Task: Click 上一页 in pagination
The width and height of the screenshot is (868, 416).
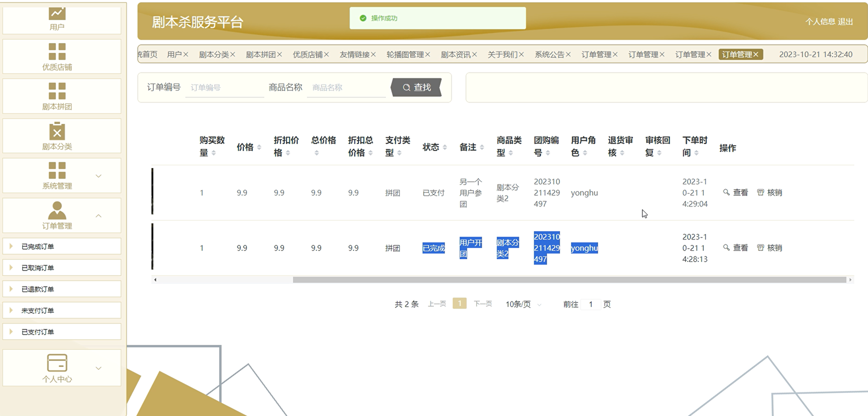Action: click(437, 304)
